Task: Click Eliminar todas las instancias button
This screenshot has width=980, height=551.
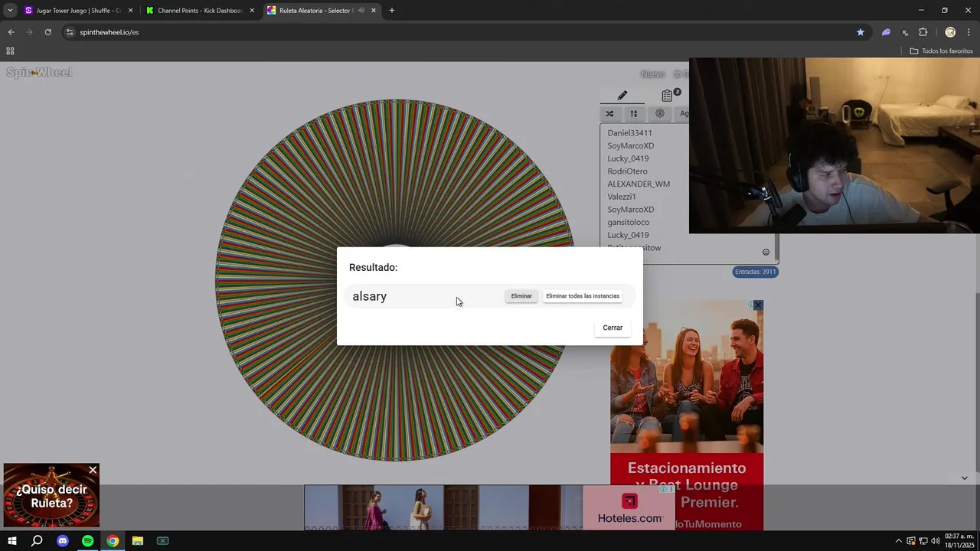Action: tap(583, 296)
